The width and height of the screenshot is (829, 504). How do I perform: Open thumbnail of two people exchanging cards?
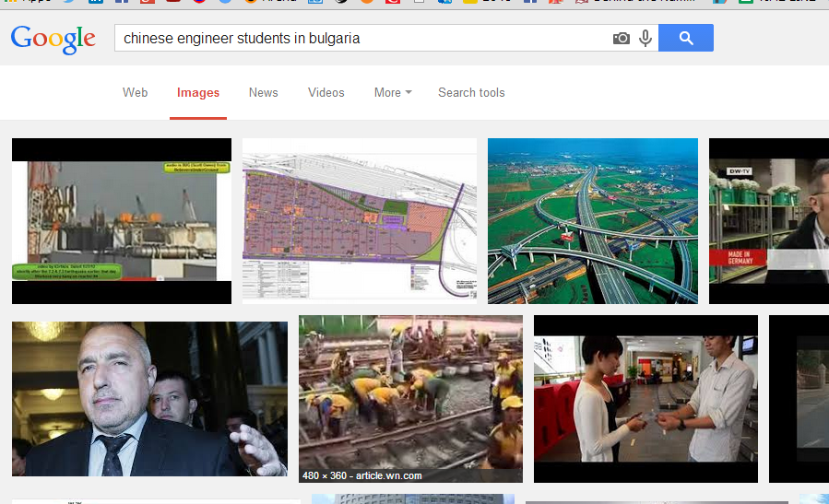click(x=645, y=399)
